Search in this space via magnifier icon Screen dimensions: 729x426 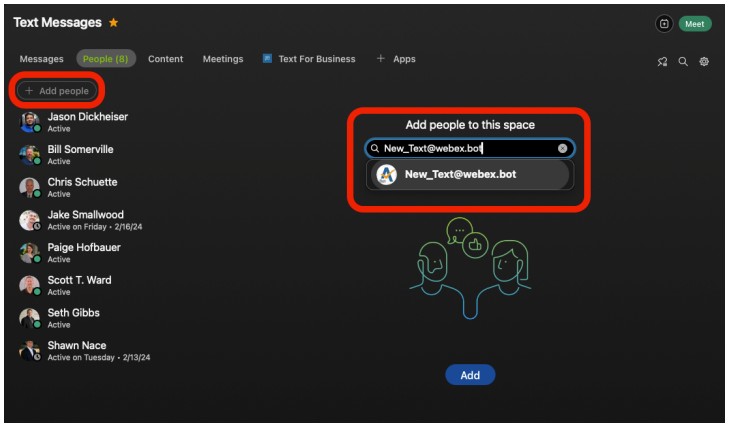pos(683,61)
